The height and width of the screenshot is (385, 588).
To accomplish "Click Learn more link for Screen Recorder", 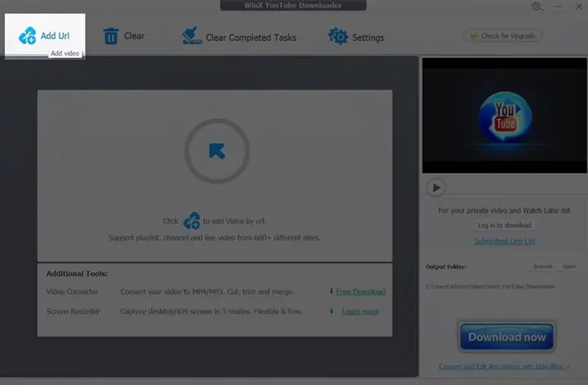I will tap(360, 312).
